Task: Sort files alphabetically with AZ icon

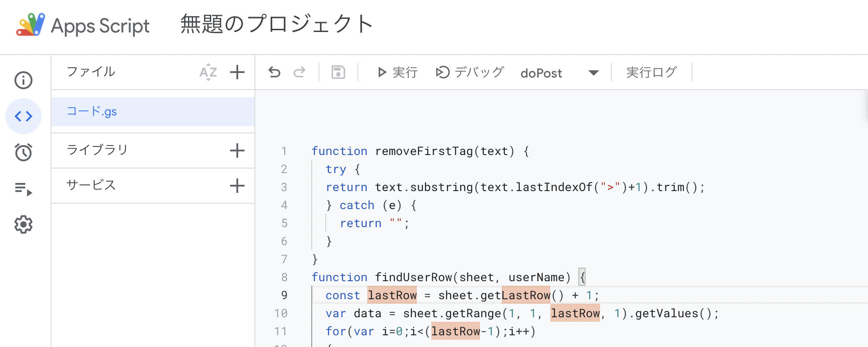Action: pyautogui.click(x=208, y=72)
